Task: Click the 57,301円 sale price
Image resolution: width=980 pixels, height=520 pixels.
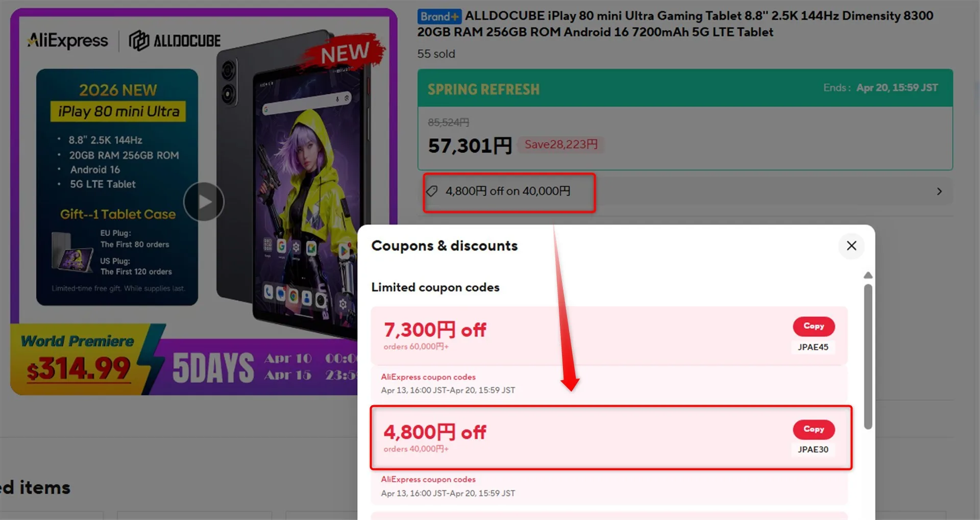Action: (470, 146)
